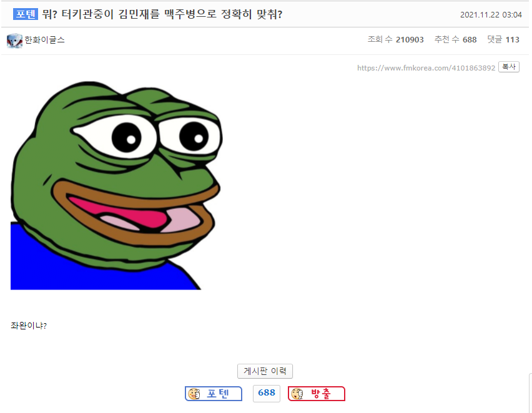
Task: Click the 688 vote count box
Action: point(267,393)
